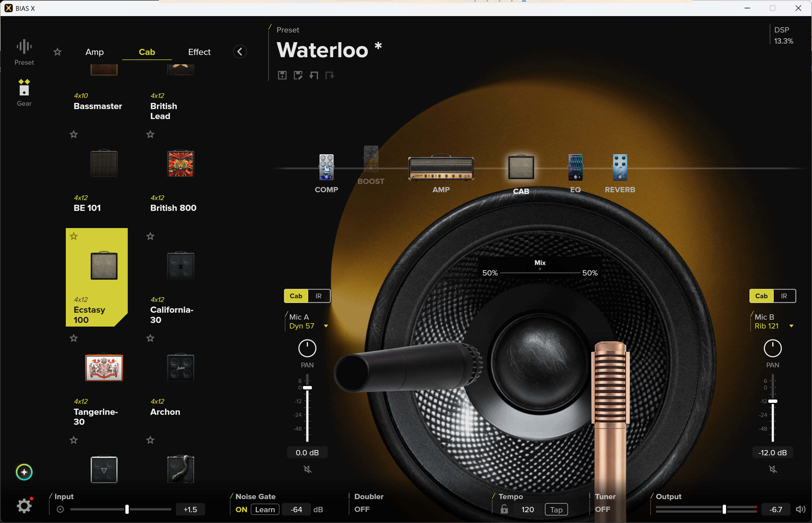Select the AMP head in the signal chain
The width and height of the screenshot is (812, 523).
[441, 168]
